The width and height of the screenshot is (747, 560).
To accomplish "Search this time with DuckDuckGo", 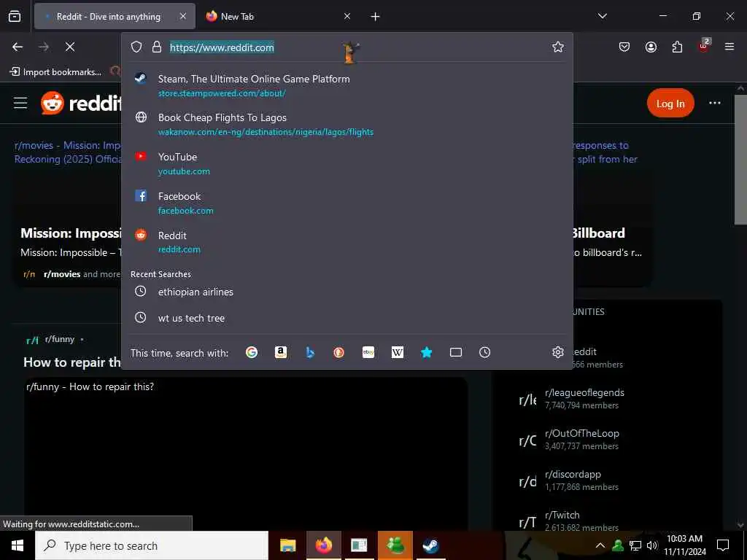I will pos(338,352).
